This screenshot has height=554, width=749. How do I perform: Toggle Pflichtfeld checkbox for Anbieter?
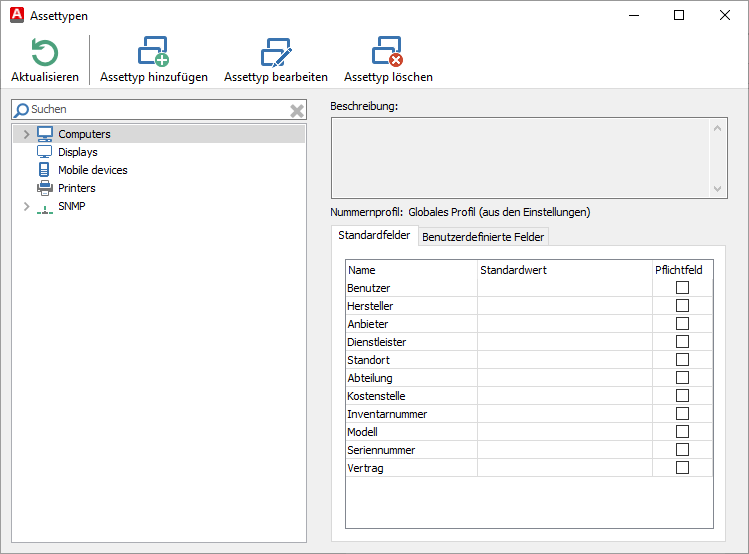point(682,324)
